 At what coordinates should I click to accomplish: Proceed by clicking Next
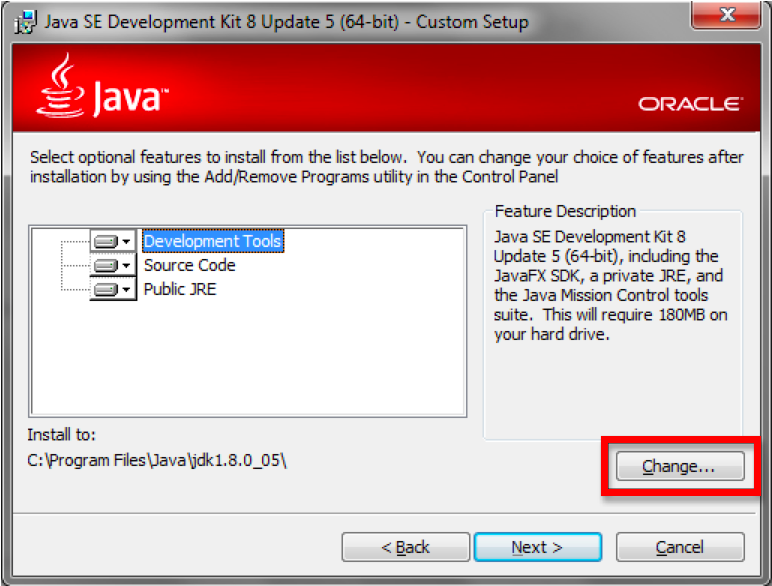538,547
